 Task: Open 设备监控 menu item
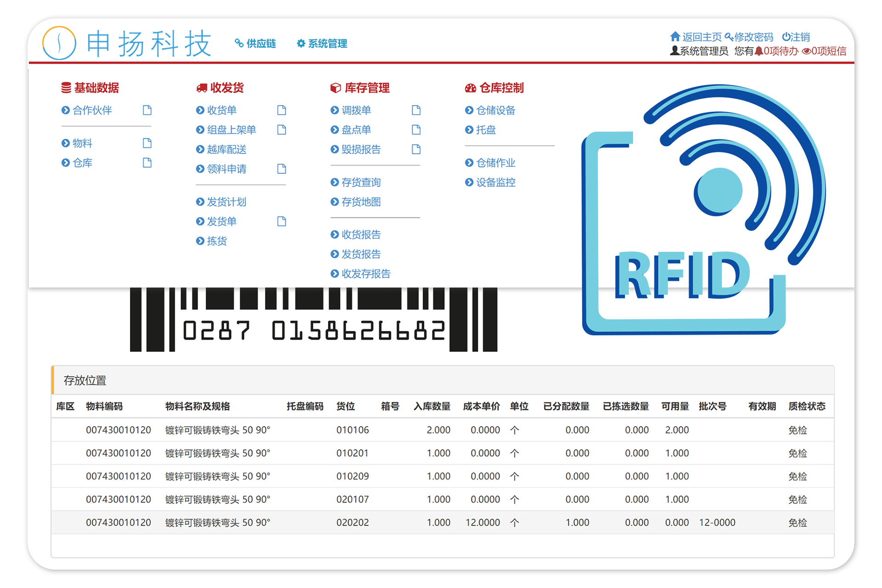point(491,182)
